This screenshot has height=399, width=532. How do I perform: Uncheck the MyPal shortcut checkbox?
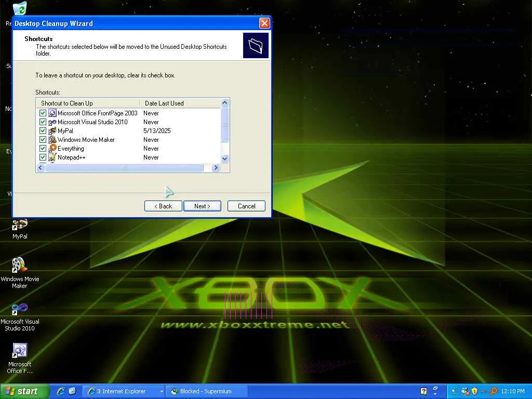pos(43,130)
